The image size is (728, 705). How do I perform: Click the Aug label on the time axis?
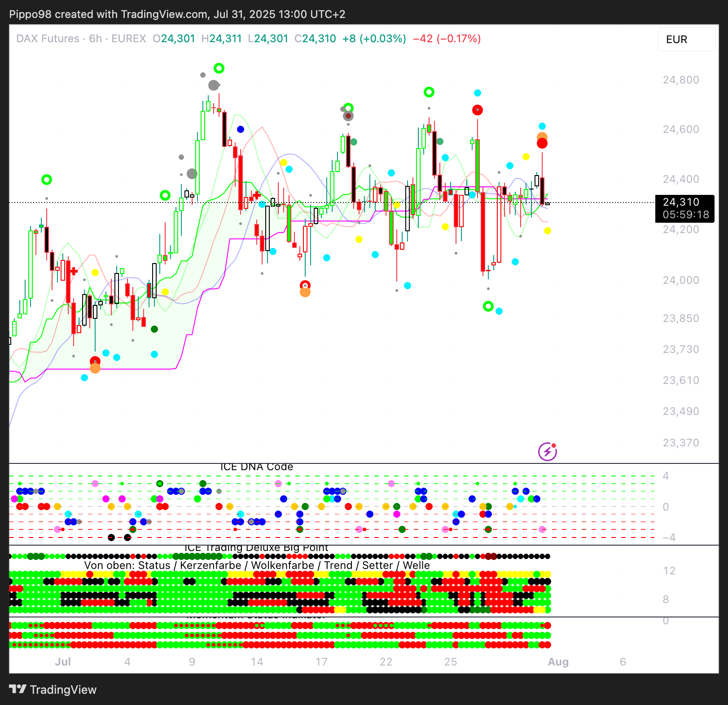558,662
